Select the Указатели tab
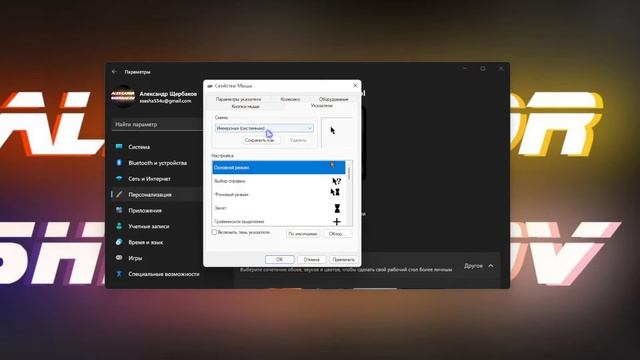Viewport: 640px width, 360px height. (322, 106)
